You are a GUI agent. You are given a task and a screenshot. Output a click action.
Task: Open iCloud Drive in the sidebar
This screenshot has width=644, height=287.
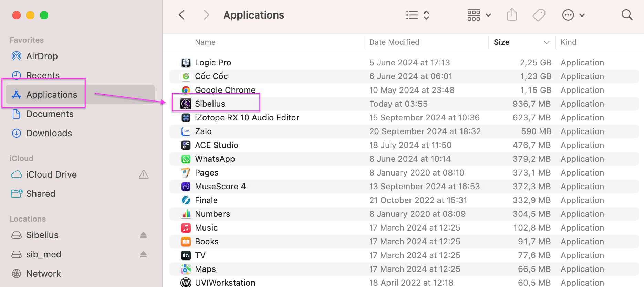coord(80,174)
